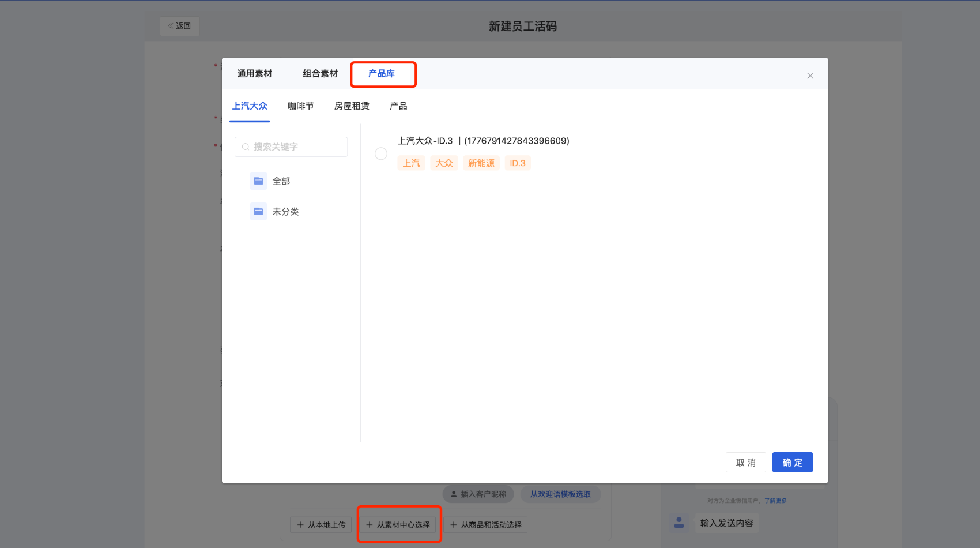Screen dimensions: 980x548
Task: Open the 产品库 tab
Action: point(382,74)
